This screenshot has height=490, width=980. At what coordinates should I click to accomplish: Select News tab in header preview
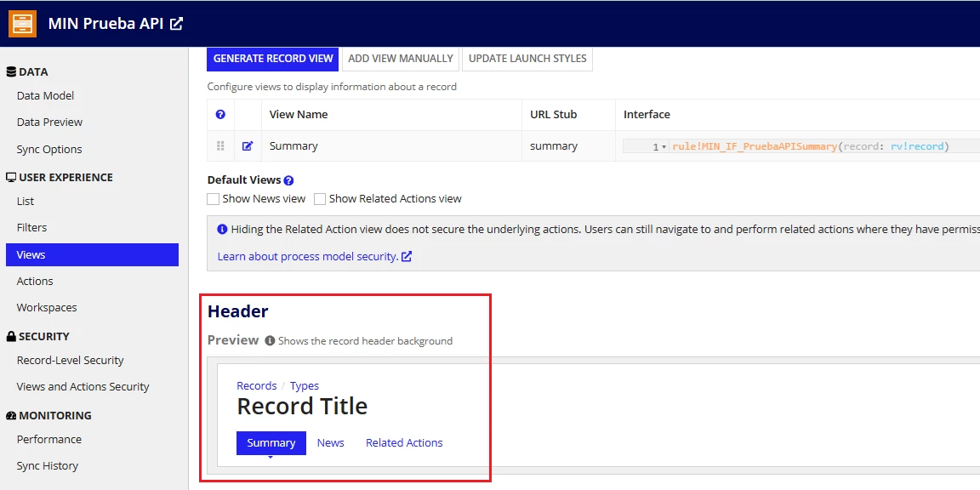pyautogui.click(x=331, y=442)
